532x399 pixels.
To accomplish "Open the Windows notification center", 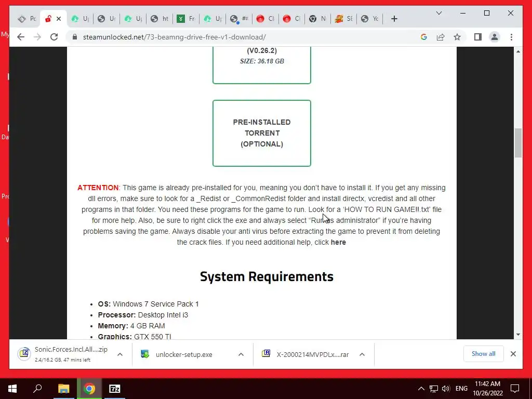I will tap(515, 389).
